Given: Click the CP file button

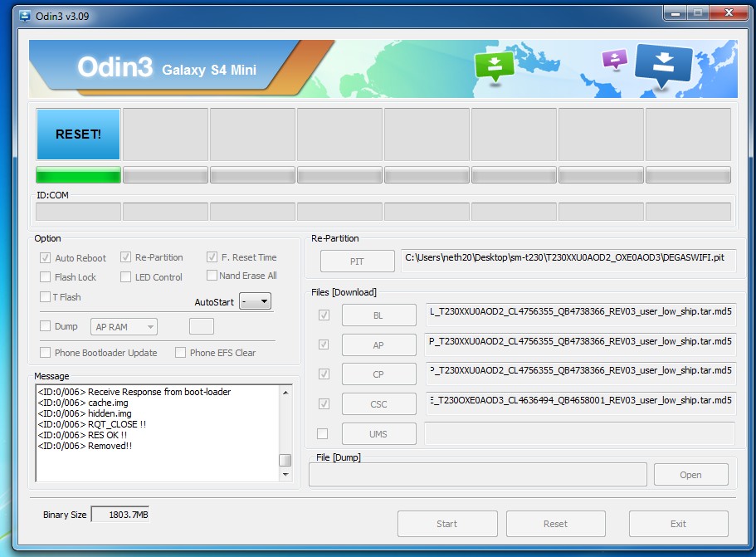Looking at the screenshot, I should [379, 374].
